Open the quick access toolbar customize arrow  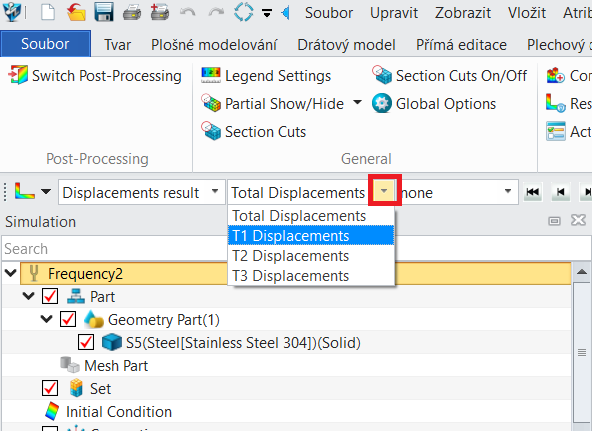(267, 14)
